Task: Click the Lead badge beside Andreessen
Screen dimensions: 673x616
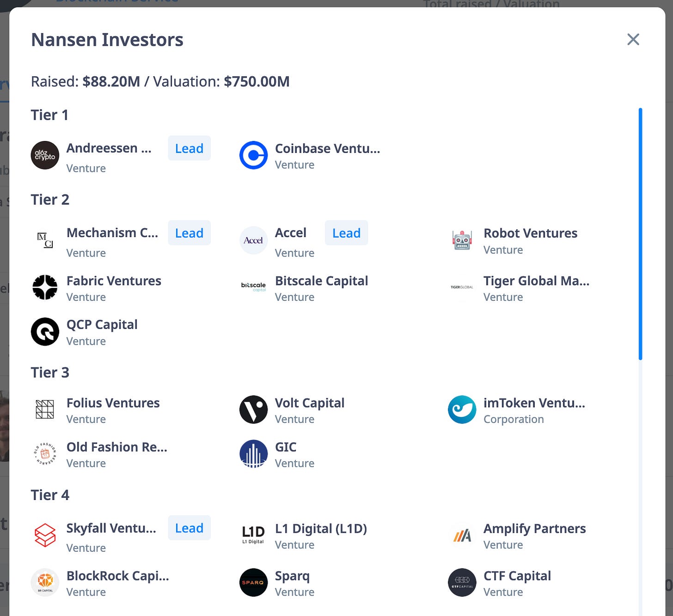Action: [189, 148]
